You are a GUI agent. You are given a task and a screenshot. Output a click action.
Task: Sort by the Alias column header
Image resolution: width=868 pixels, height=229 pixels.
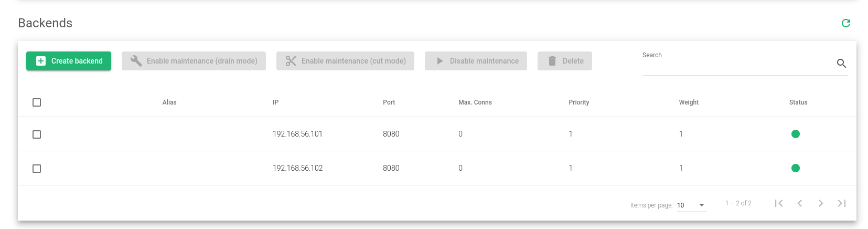(169, 102)
